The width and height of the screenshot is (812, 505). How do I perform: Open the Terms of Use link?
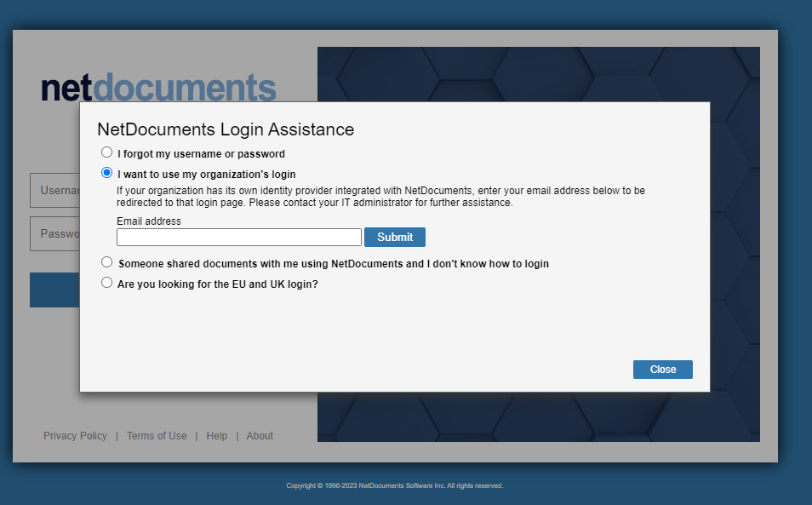pos(157,436)
